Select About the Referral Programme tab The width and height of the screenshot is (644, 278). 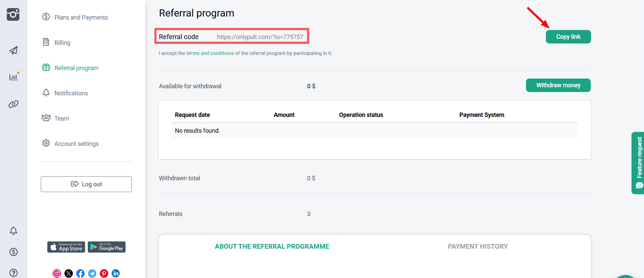[x=272, y=247]
